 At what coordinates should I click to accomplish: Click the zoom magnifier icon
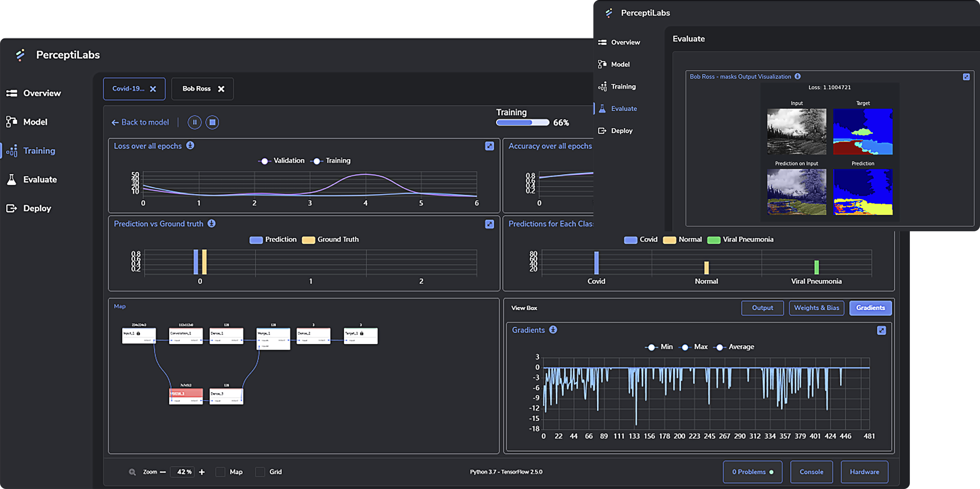[132, 472]
